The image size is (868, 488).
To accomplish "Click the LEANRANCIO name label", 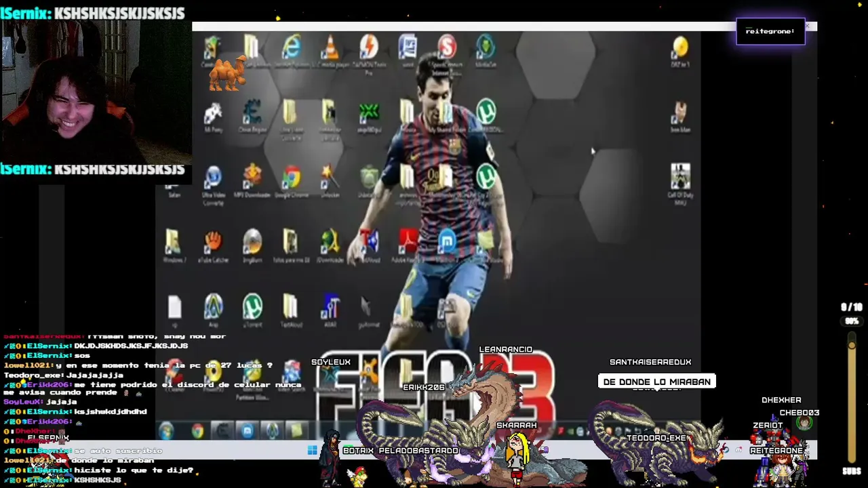I will coord(506,350).
